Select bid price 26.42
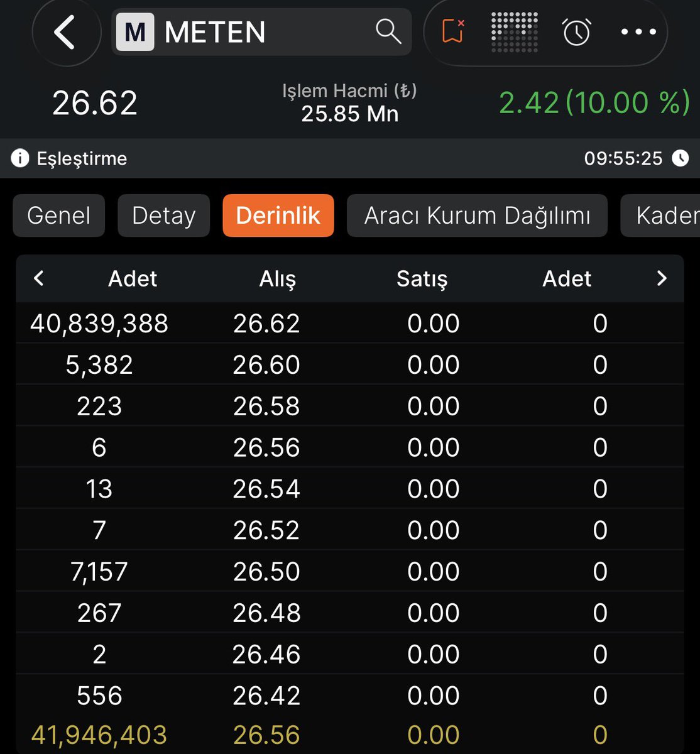 pyautogui.click(x=266, y=696)
